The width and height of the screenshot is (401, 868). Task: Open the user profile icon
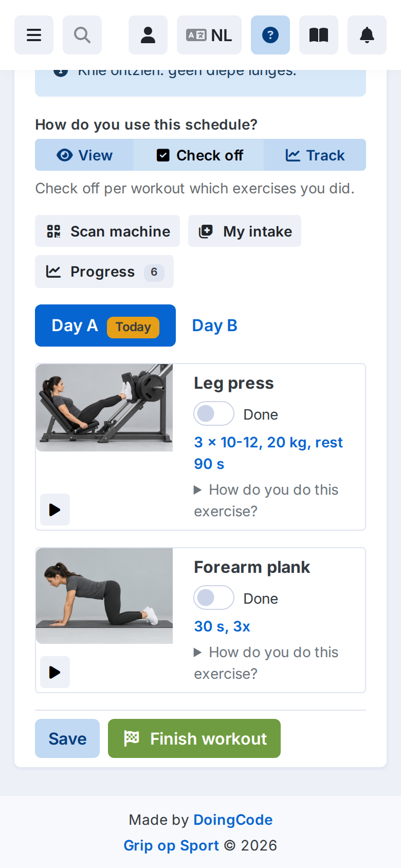click(x=148, y=35)
